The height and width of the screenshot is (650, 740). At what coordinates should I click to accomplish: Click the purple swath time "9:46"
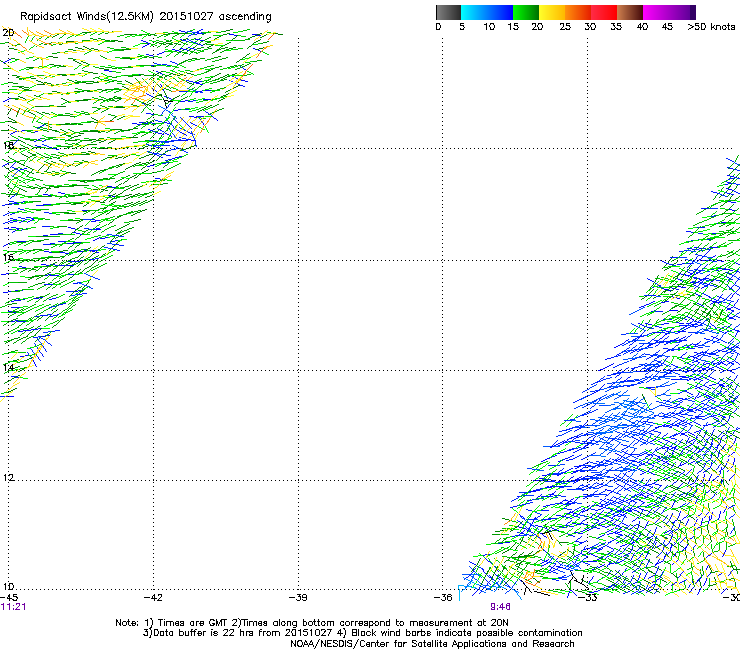[x=500, y=607]
